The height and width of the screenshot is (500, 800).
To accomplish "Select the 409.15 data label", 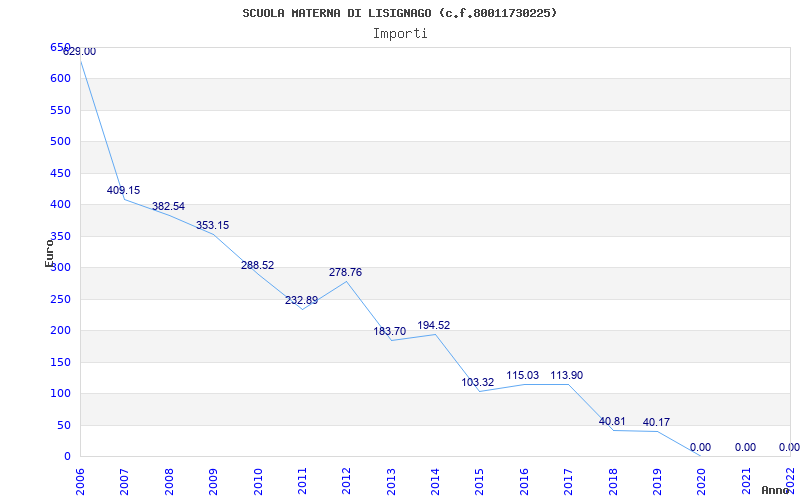I will pyautogui.click(x=123, y=190).
